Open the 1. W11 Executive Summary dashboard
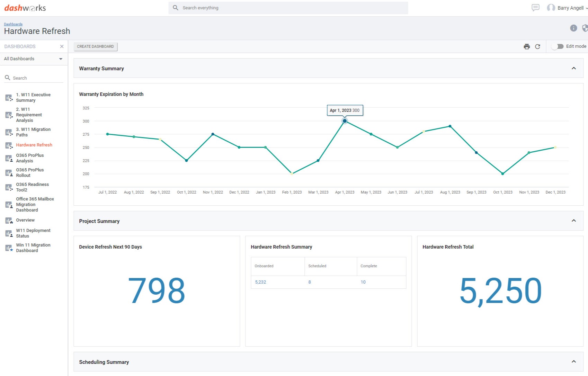The width and height of the screenshot is (588, 376). click(33, 97)
